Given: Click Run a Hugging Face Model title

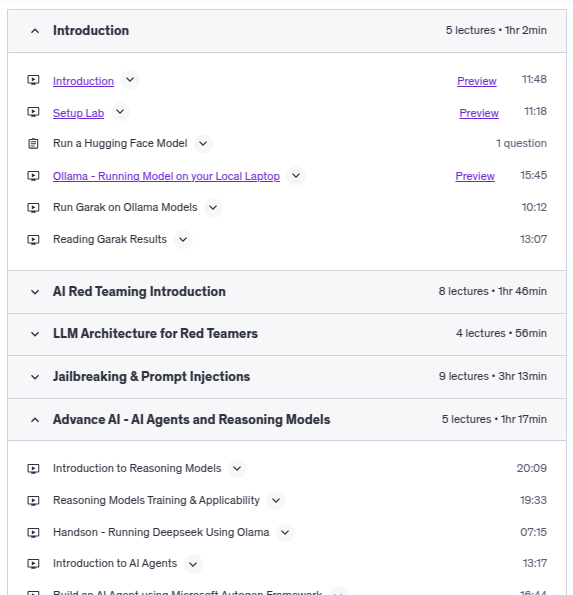Looking at the screenshot, I should [x=120, y=143].
